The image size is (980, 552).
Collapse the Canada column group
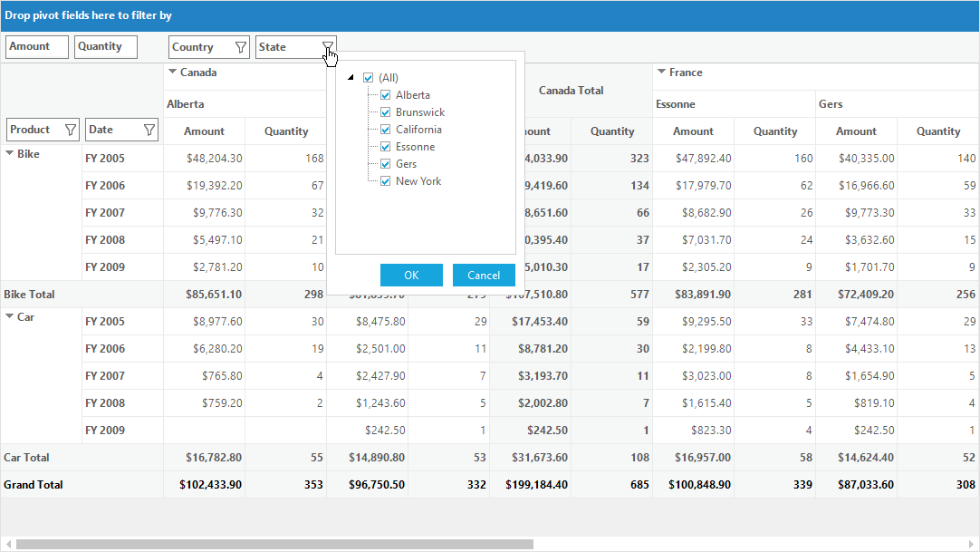pyautogui.click(x=172, y=72)
